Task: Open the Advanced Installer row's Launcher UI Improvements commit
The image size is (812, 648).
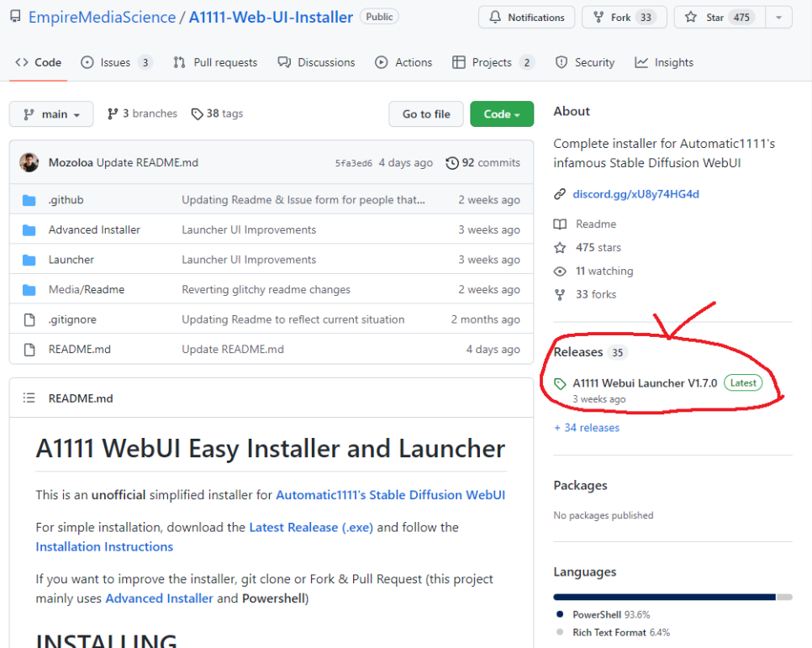Action: pos(249,229)
